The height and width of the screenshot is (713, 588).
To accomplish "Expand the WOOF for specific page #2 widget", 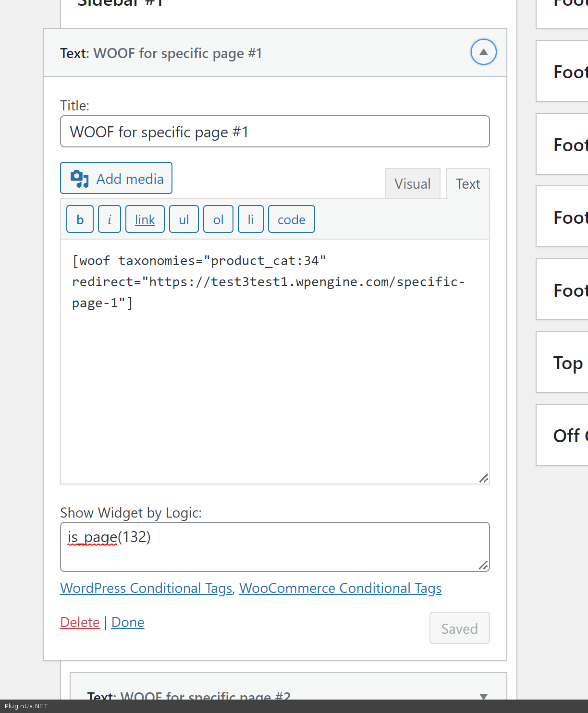I will point(483,696).
